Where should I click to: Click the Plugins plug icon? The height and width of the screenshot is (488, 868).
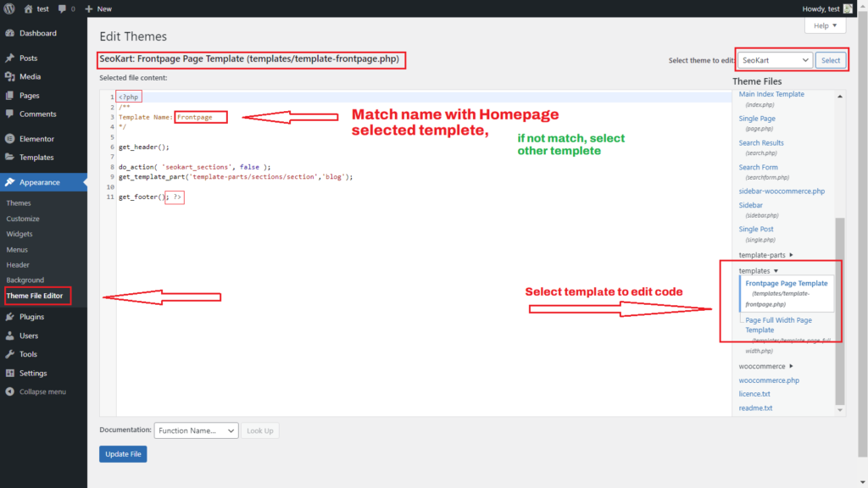[x=10, y=317]
